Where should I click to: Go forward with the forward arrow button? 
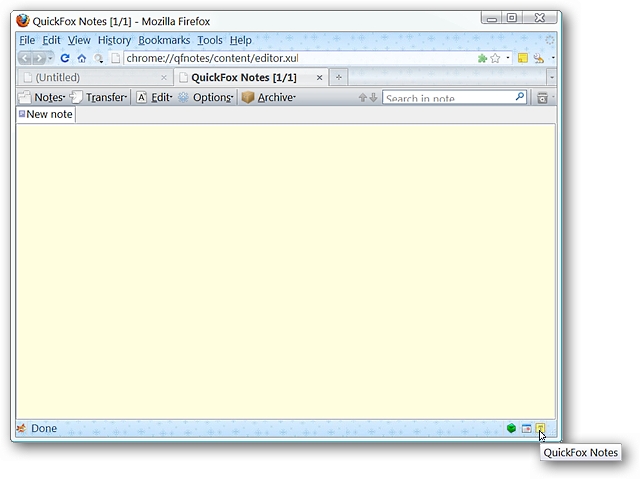coord(39,58)
